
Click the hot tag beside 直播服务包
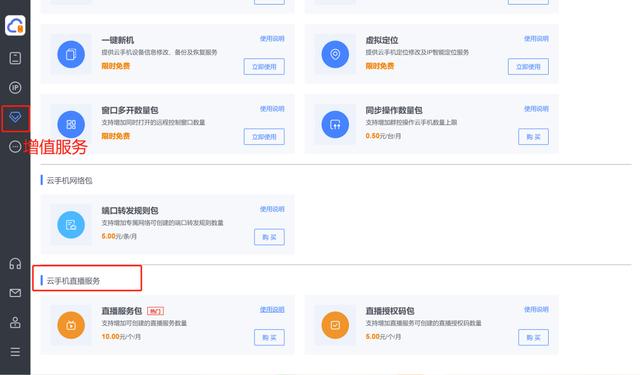(x=155, y=311)
